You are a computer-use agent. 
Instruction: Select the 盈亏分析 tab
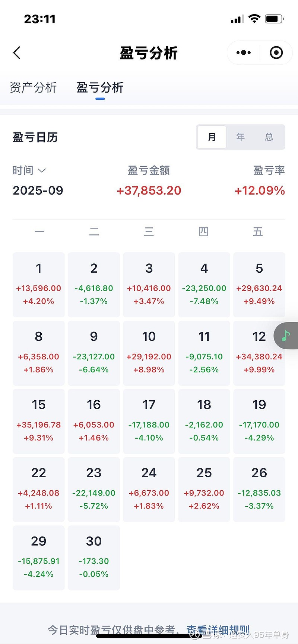point(100,88)
